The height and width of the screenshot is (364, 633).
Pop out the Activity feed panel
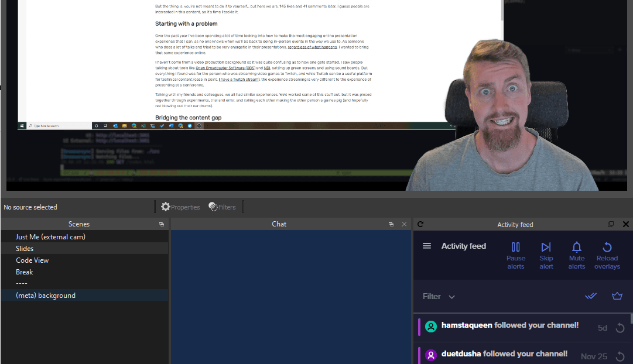coord(610,224)
